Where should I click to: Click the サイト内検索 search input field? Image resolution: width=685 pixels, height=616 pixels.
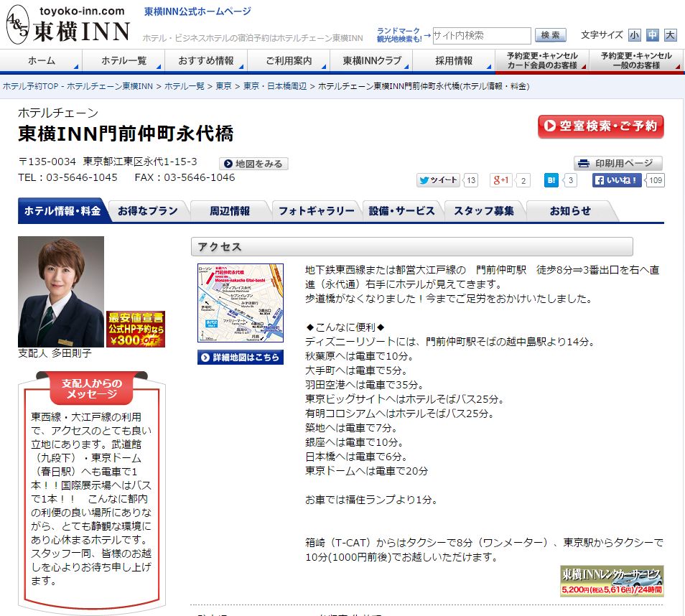pos(481,35)
